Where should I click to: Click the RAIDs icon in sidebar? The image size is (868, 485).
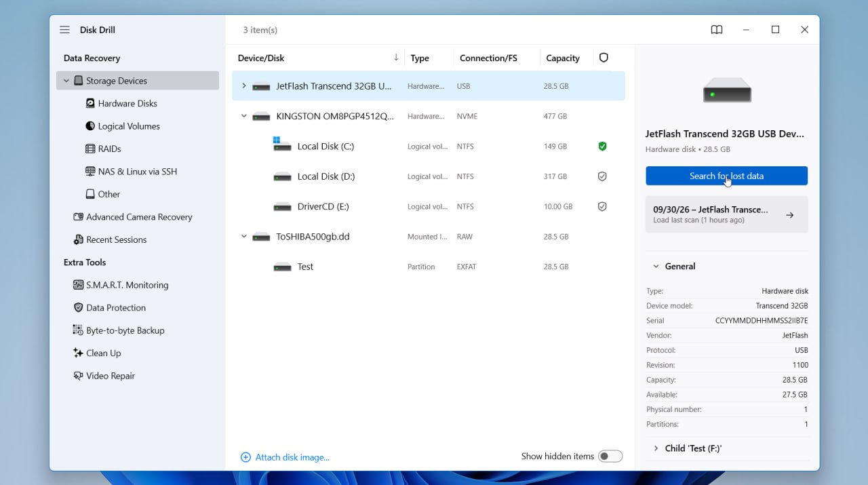90,149
